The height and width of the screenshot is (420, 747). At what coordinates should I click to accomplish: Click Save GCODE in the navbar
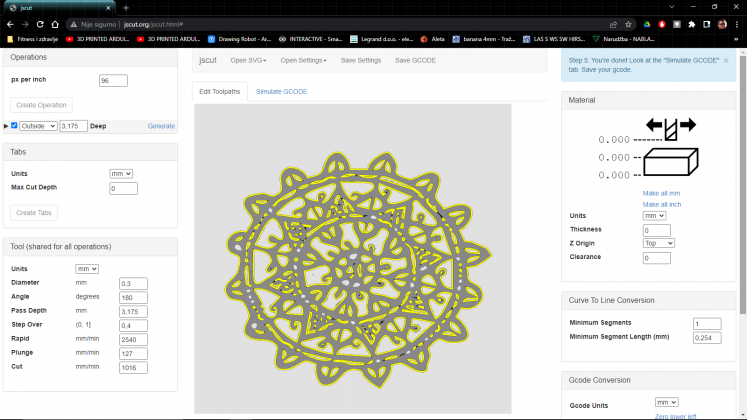point(415,61)
